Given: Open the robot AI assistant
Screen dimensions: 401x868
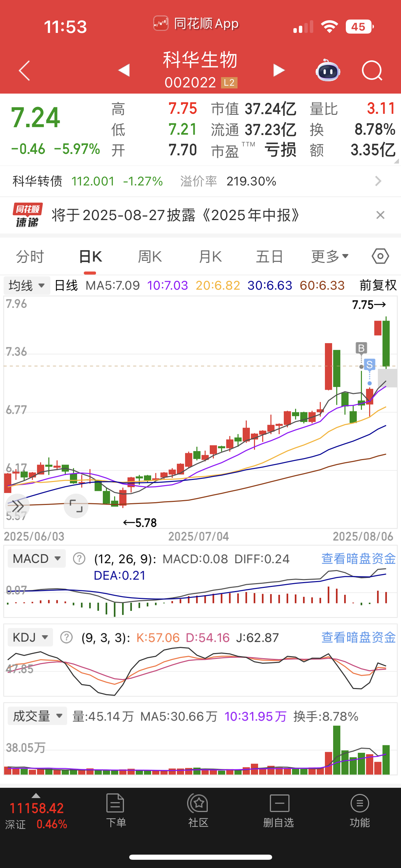Looking at the screenshot, I should coord(328,70).
